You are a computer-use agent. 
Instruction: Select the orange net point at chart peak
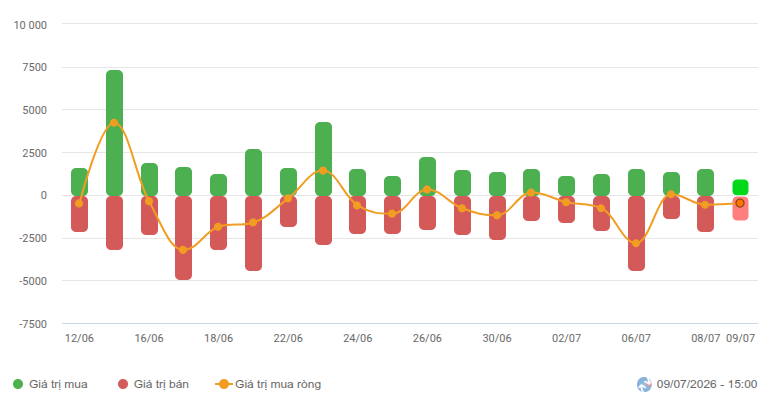click(x=114, y=122)
